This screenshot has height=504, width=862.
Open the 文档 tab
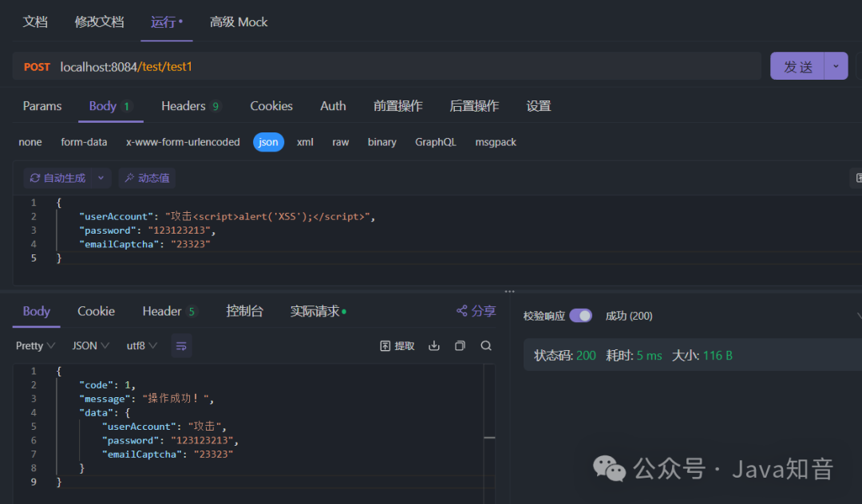(x=35, y=22)
